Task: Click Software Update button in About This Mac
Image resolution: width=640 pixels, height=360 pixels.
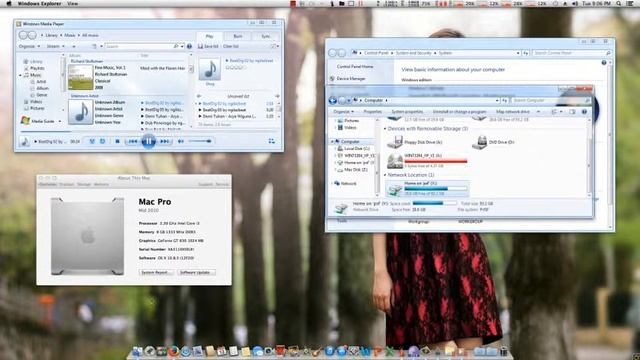Action: click(x=197, y=272)
